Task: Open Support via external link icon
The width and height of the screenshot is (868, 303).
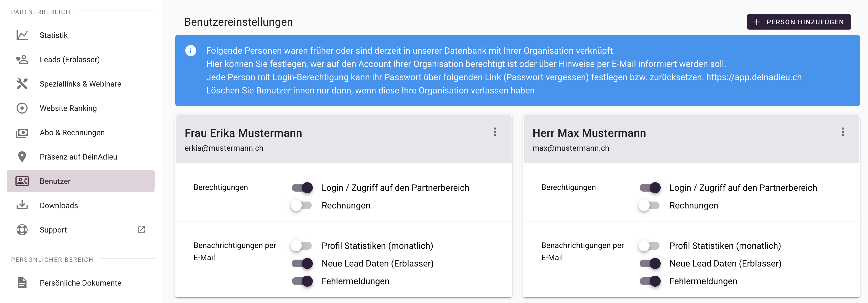Action: coord(141,230)
